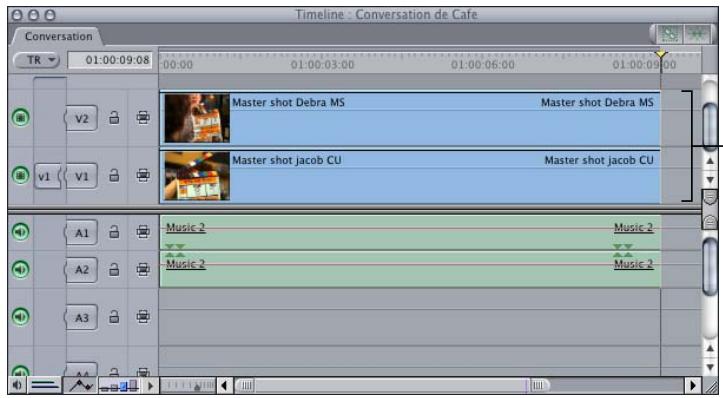Adjust the timeline zoom control

click(188, 385)
